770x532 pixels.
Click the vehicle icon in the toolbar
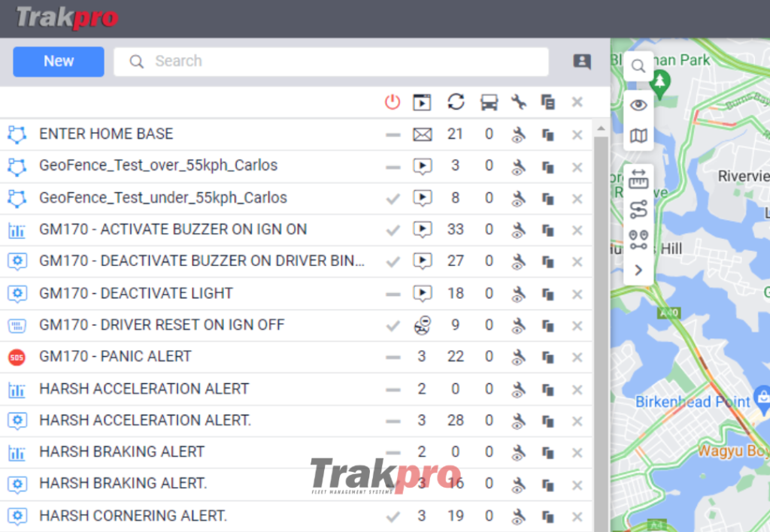(488, 101)
